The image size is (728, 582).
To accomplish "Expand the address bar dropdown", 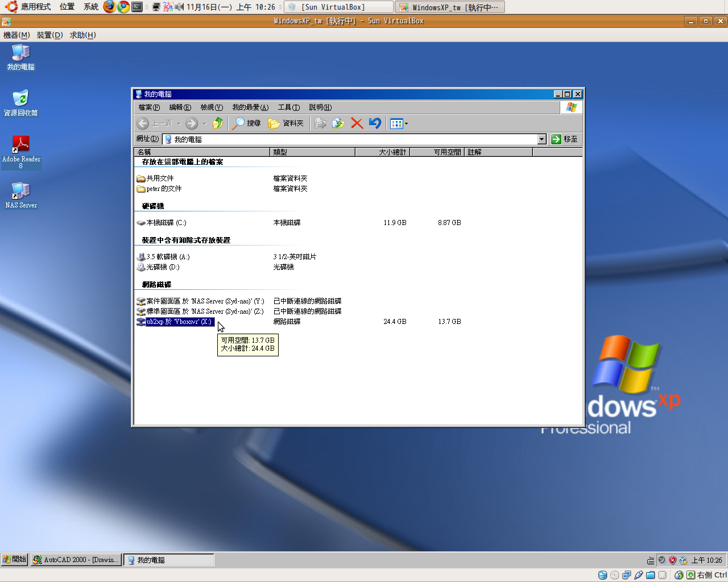I will (541, 139).
